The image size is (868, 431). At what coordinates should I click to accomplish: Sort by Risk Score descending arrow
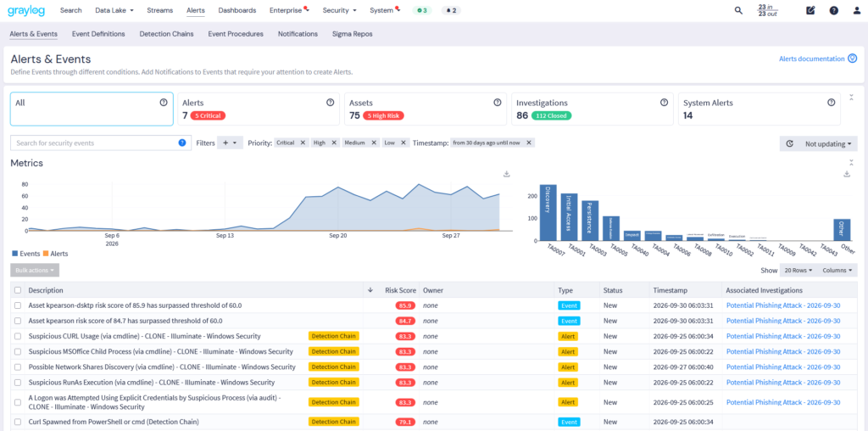370,290
